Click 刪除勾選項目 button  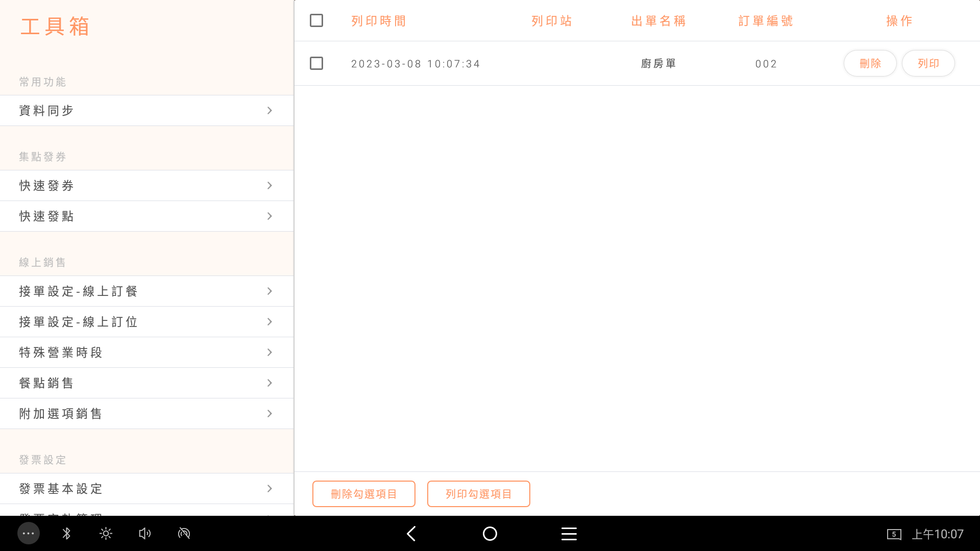[x=363, y=494]
